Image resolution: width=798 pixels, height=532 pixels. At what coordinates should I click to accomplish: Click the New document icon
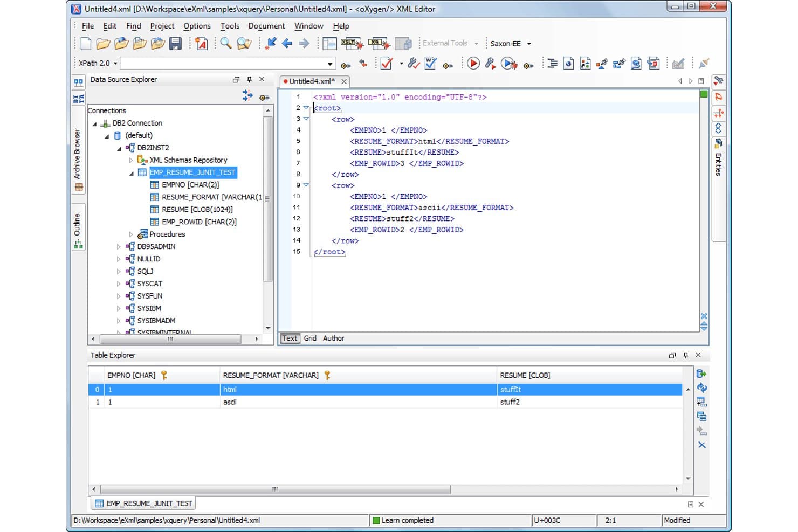(x=86, y=44)
